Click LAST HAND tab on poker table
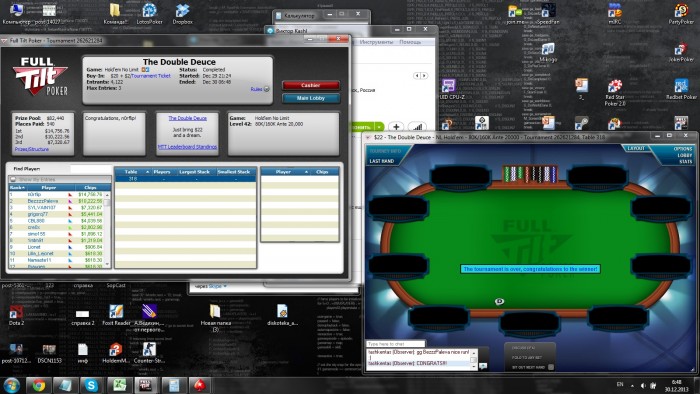This screenshot has width=700, height=394. tap(382, 161)
